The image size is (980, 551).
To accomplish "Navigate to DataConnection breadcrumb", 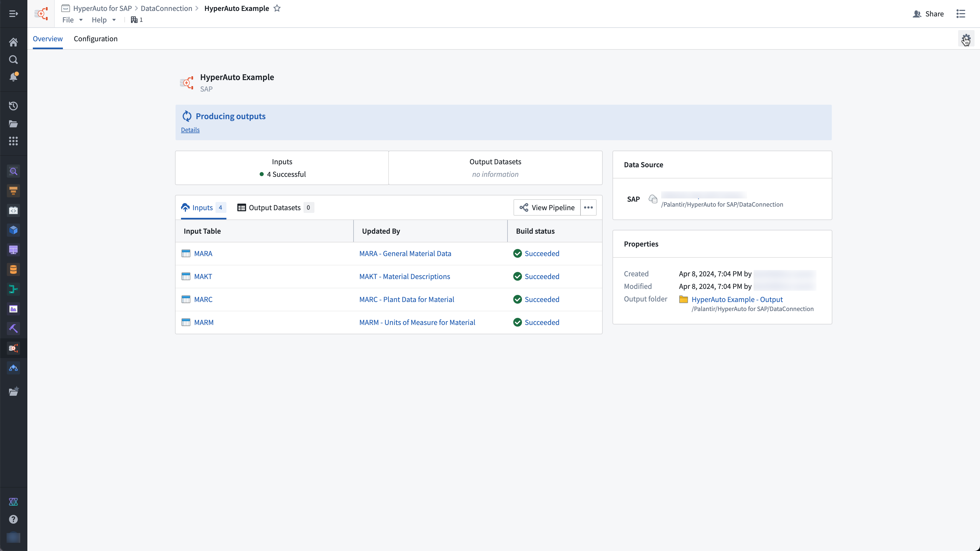I will point(166,8).
